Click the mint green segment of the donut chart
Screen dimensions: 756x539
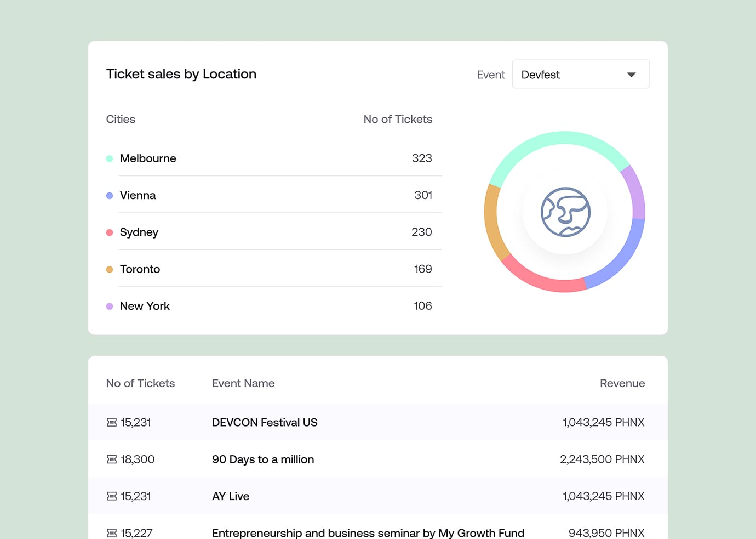[559, 138]
